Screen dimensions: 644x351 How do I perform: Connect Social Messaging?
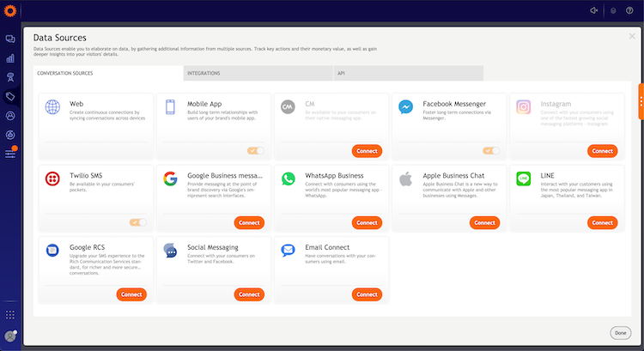tap(249, 294)
